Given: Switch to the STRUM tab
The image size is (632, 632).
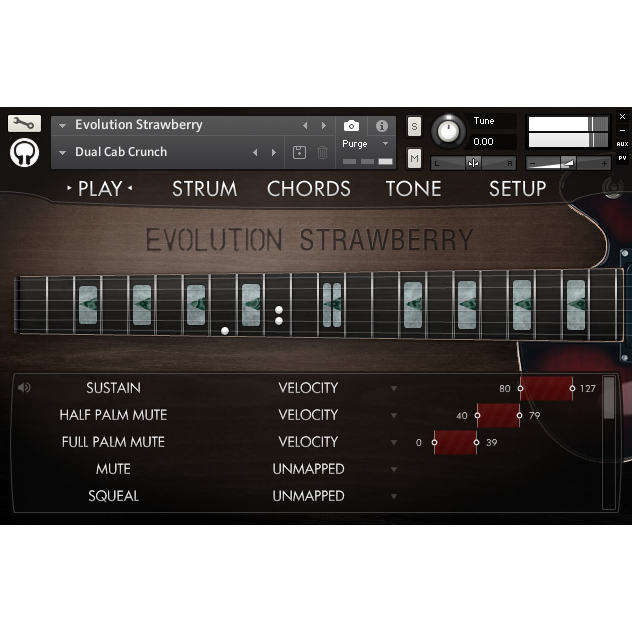Looking at the screenshot, I should coord(204,189).
